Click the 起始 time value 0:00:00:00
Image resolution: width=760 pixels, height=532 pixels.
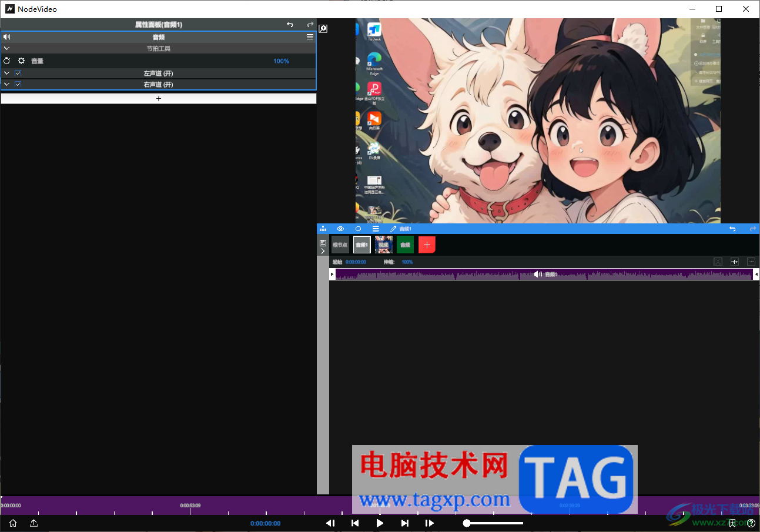(356, 262)
